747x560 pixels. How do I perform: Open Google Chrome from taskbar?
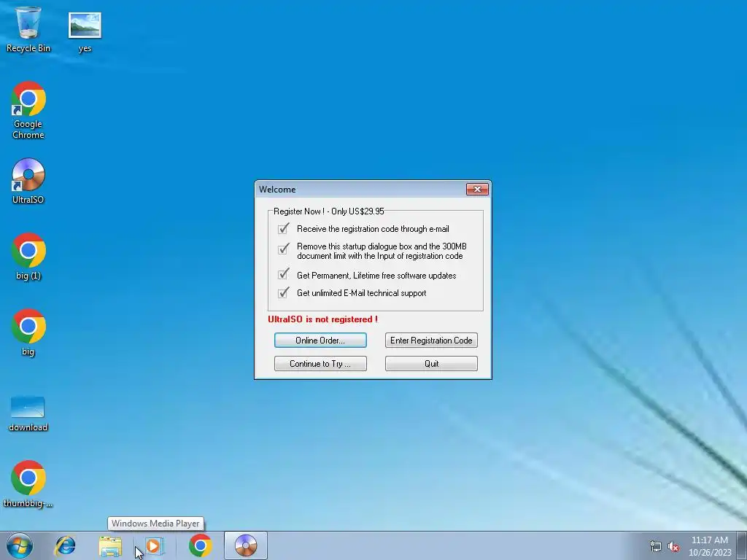(x=200, y=545)
